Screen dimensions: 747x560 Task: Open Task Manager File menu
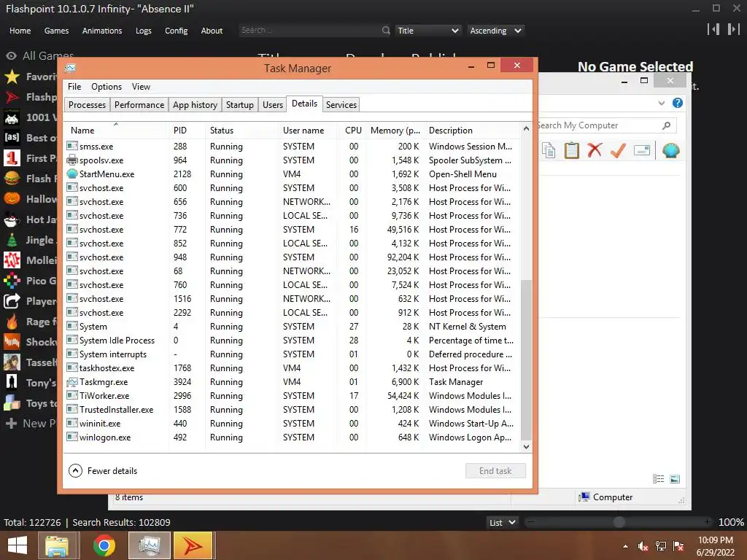[x=74, y=87]
